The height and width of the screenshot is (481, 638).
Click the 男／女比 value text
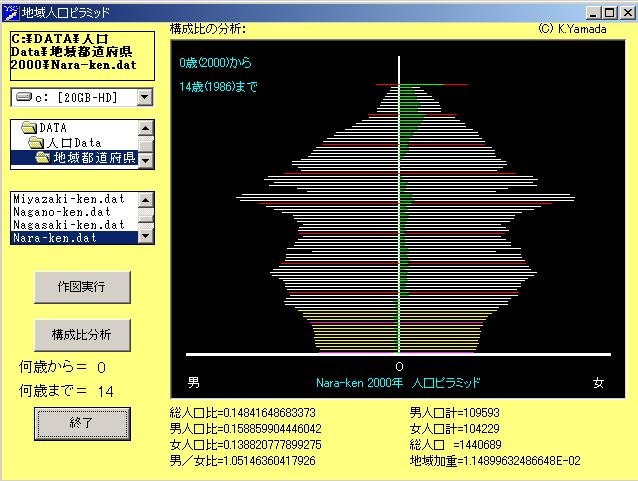tap(243, 461)
